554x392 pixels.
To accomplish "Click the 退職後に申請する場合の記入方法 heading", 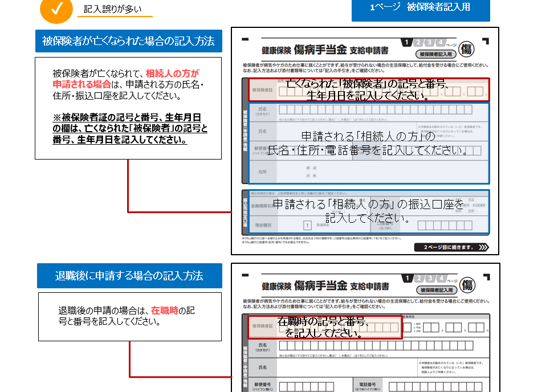I will (x=129, y=276).
